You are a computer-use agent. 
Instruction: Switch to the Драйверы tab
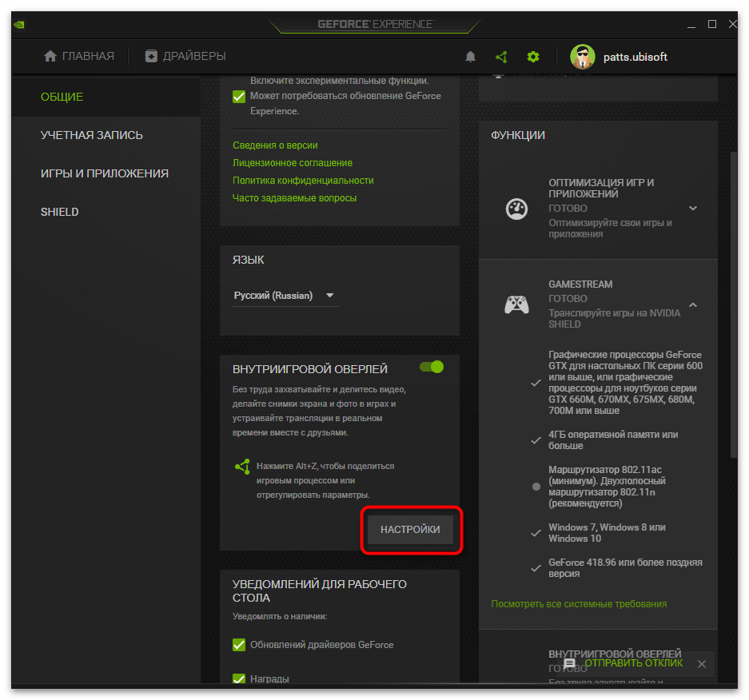pyautogui.click(x=185, y=56)
